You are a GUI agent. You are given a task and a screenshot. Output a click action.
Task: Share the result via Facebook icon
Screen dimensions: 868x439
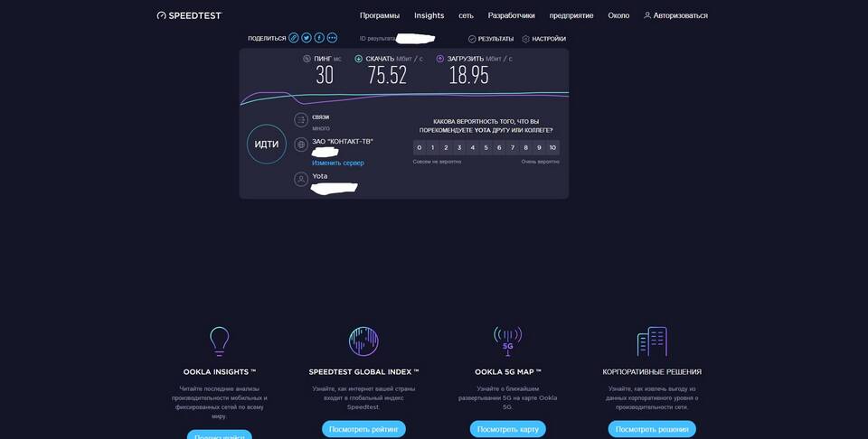[x=319, y=38]
